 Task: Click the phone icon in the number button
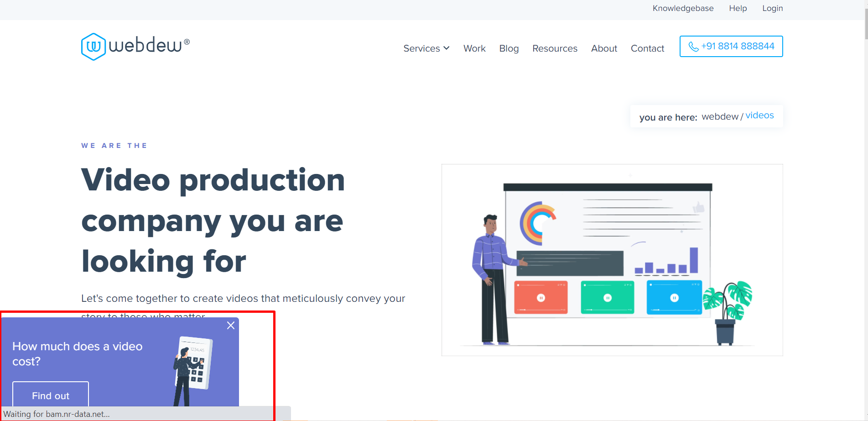(693, 47)
